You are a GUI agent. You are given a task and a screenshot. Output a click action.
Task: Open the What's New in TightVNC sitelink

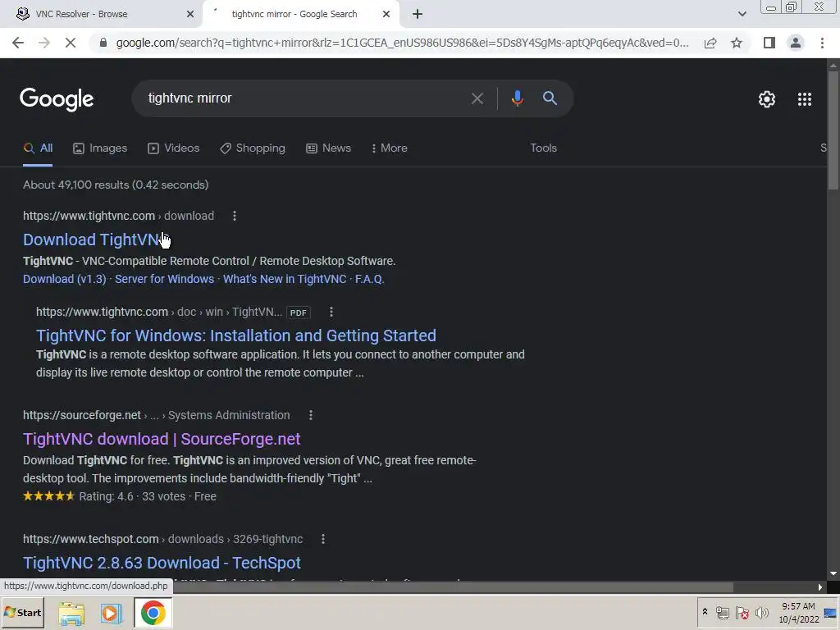pyautogui.click(x=285, y=279)
